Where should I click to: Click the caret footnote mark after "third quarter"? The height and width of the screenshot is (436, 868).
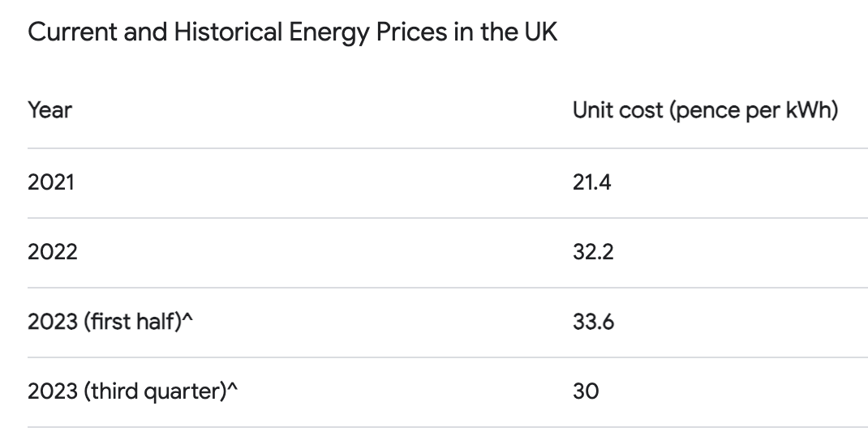click(x=233, y=389)
